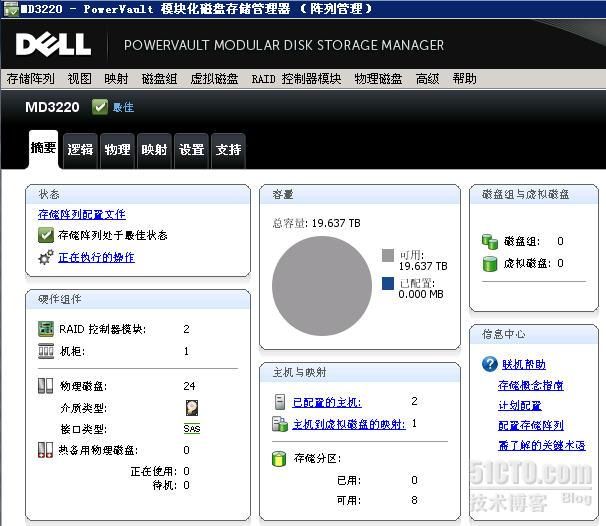The height and width of the screenshot is (526, 606).
Task: Switch to the 物理 tab
Action: point(117,150)
